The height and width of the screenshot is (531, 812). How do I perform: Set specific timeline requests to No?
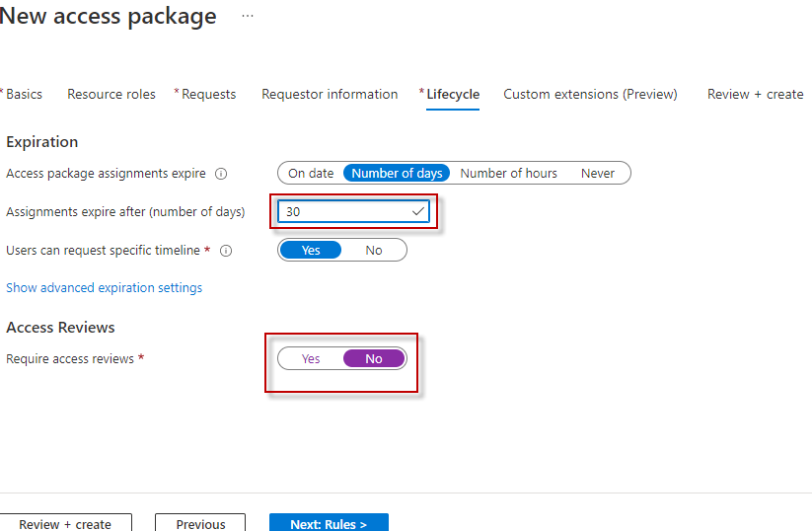[374, 250]
